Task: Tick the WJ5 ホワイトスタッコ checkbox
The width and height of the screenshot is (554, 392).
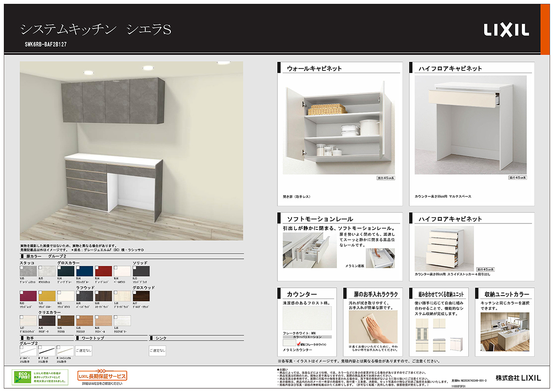Action: (x=41, y=268)
